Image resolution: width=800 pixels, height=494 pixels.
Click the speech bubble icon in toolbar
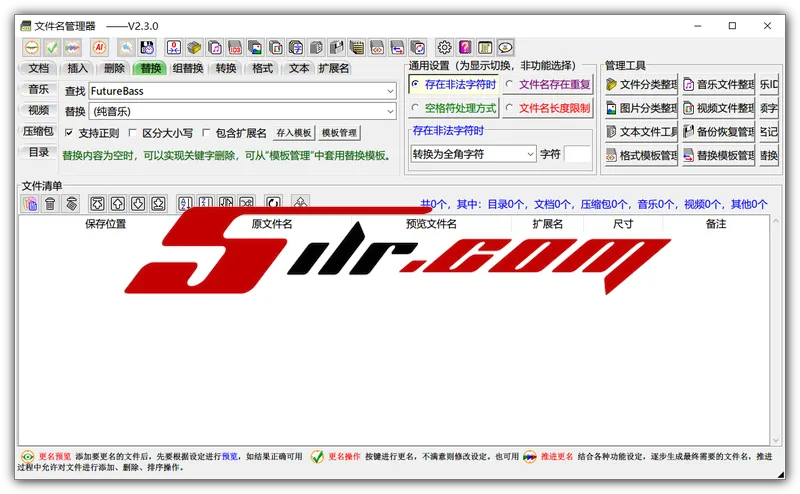(x=505, y=48)
